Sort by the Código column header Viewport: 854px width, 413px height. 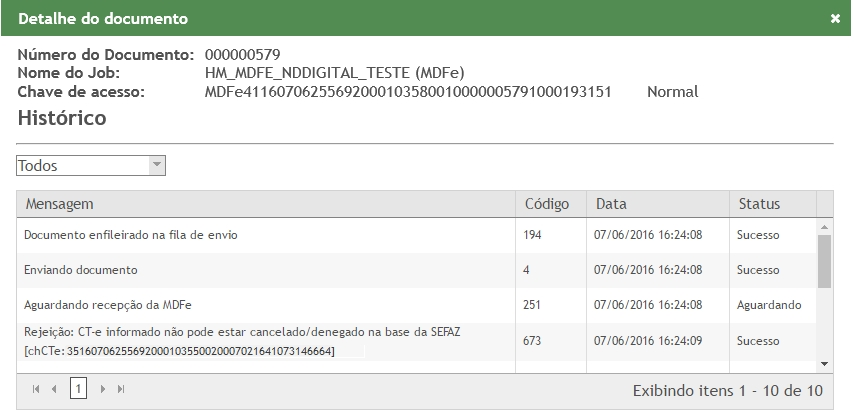[547, 204]
